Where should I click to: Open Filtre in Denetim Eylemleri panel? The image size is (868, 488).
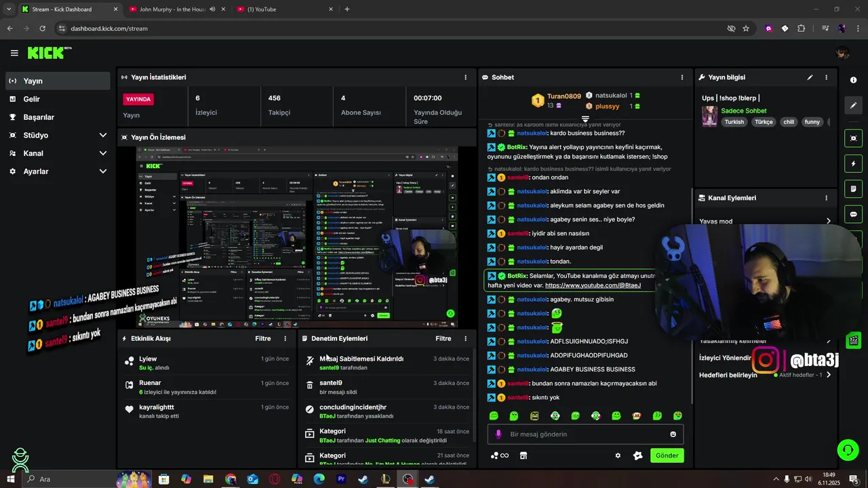pyautogui.click(x=443, y=338)
